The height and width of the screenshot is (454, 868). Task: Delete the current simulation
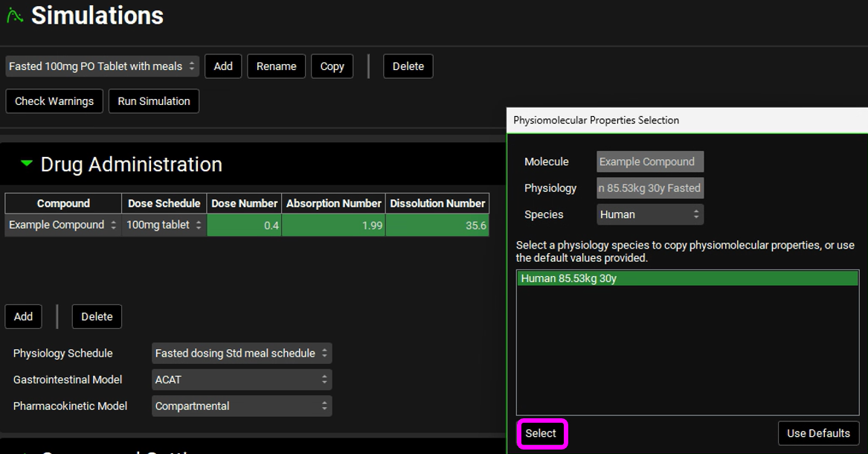click(408, 66)
